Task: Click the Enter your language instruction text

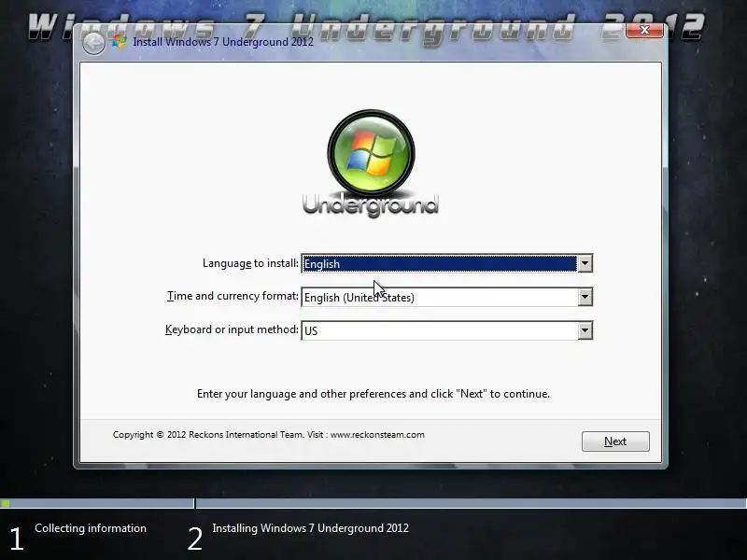Action: point(373,394)
